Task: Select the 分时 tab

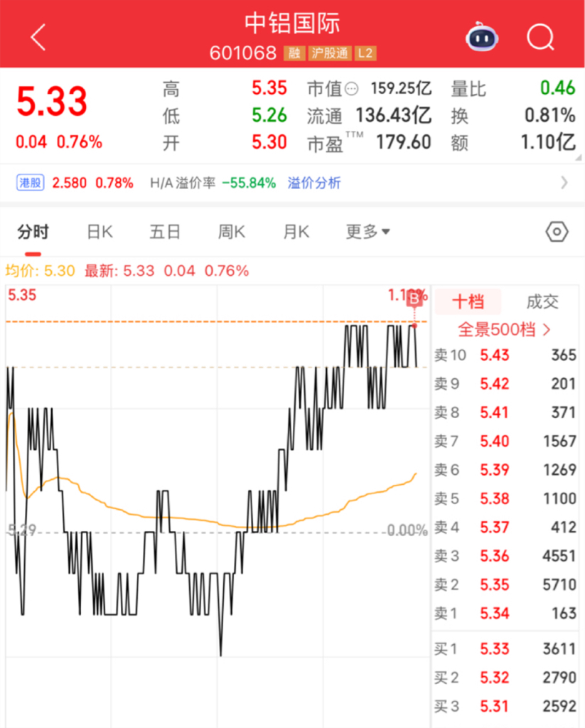Action: tap(33, 232)
